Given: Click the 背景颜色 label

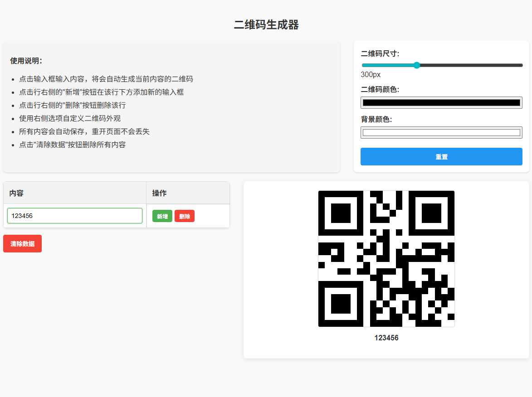Looking at the screenshot, I should (x=376, y=119).
